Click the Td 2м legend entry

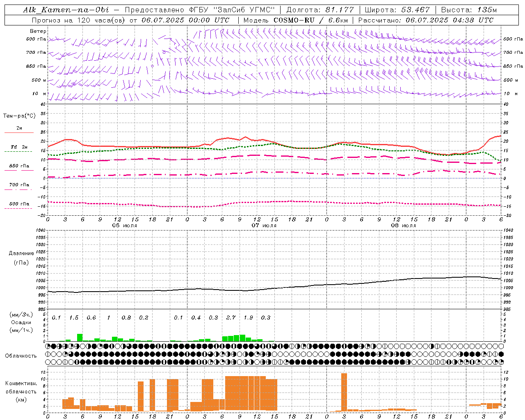click(19, 147)
